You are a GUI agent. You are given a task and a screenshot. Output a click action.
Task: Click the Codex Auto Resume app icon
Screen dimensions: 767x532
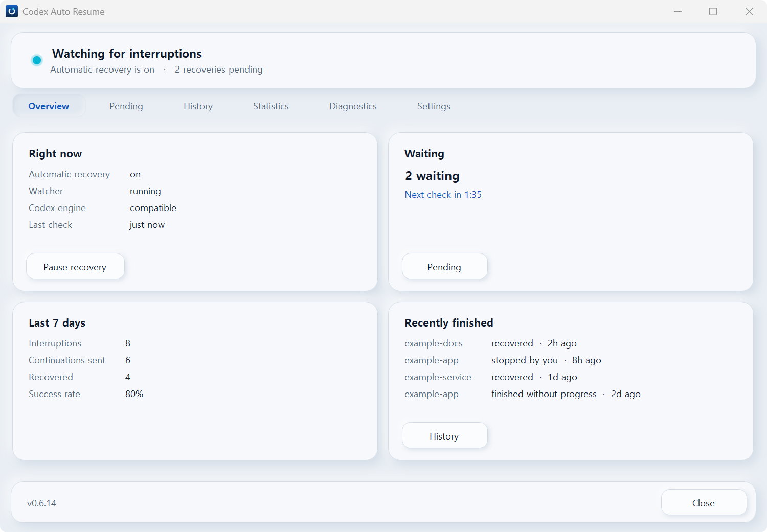[11, 11]
